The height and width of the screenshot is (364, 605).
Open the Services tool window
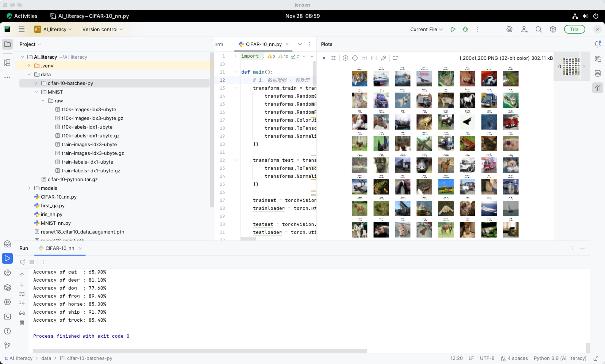pyautogui.click(x=7, y=302)
